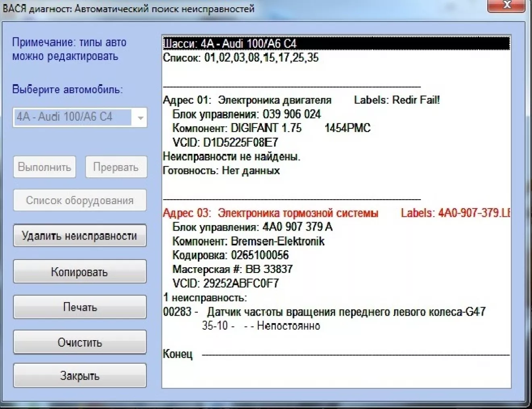Click the Прервать button
The image size is (532, 409).
116,167
